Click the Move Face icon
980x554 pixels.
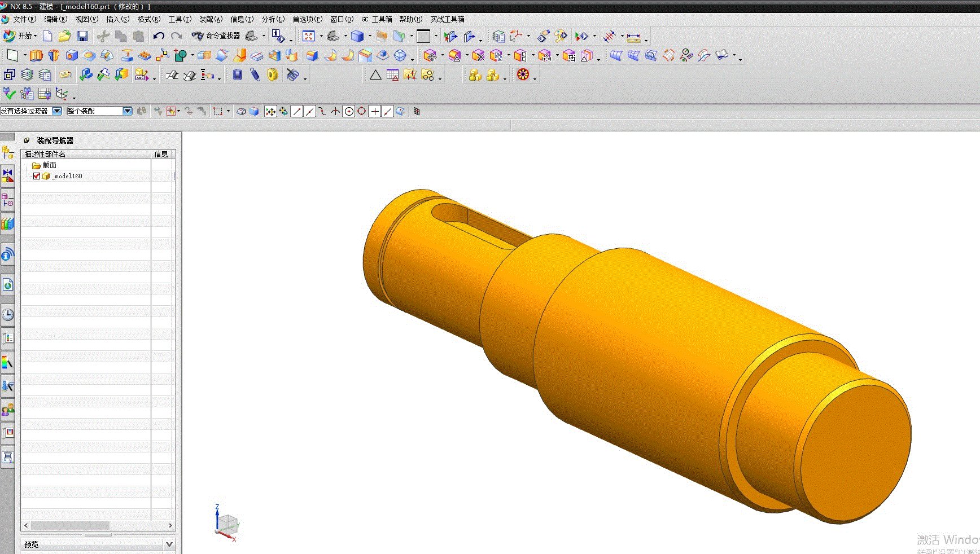tap(430, 55)
